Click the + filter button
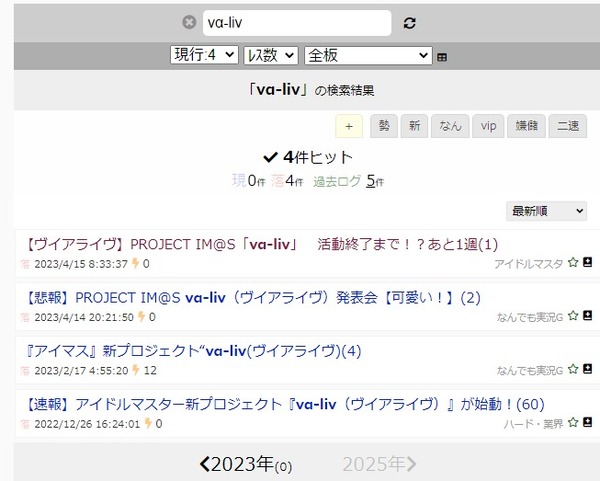600x481 pixels. click(x=349, y=126)
